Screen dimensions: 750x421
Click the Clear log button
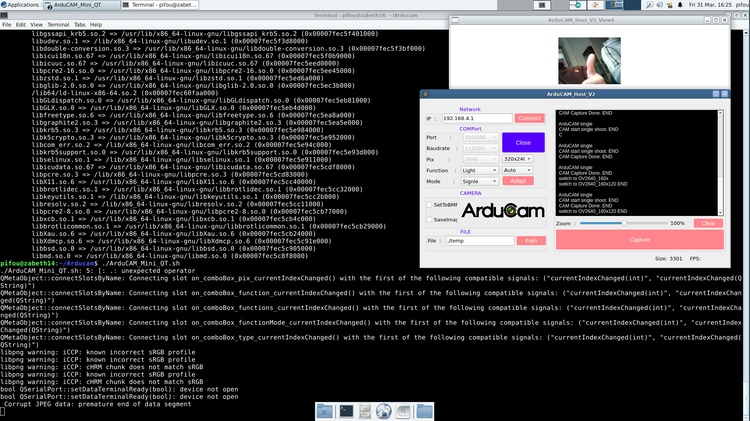[708, 223]
